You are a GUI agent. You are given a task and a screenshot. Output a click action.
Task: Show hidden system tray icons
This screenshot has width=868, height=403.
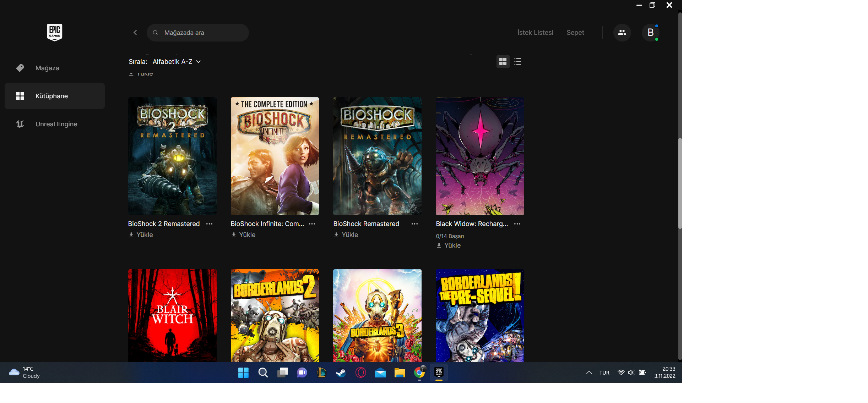tap(589, 372)
